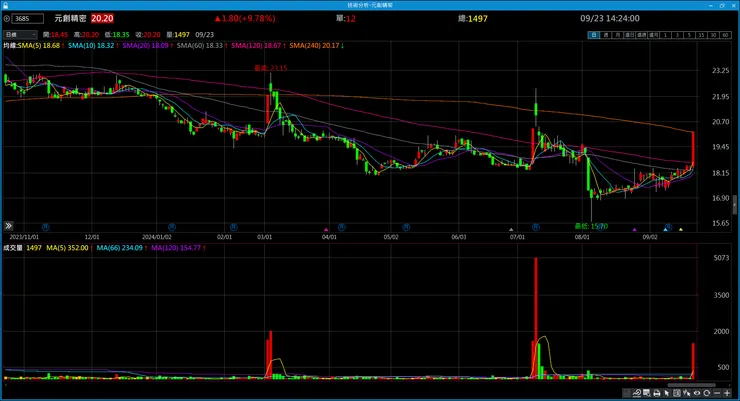
Task: Click the circled marker near 07/01
Action: coord(536,227)
